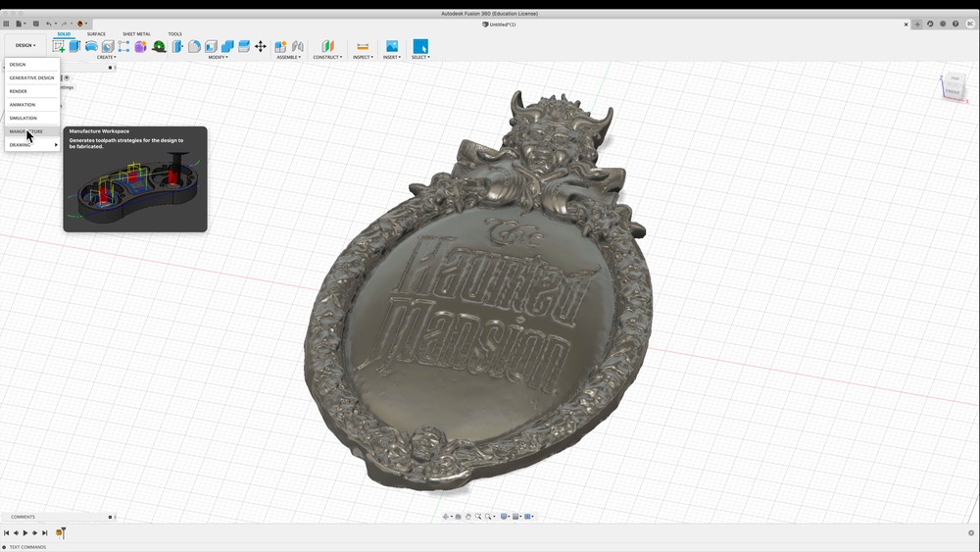Select the Hole tool
The height and width of the screenshot is (552, 980).
click(x=108, y=46)
